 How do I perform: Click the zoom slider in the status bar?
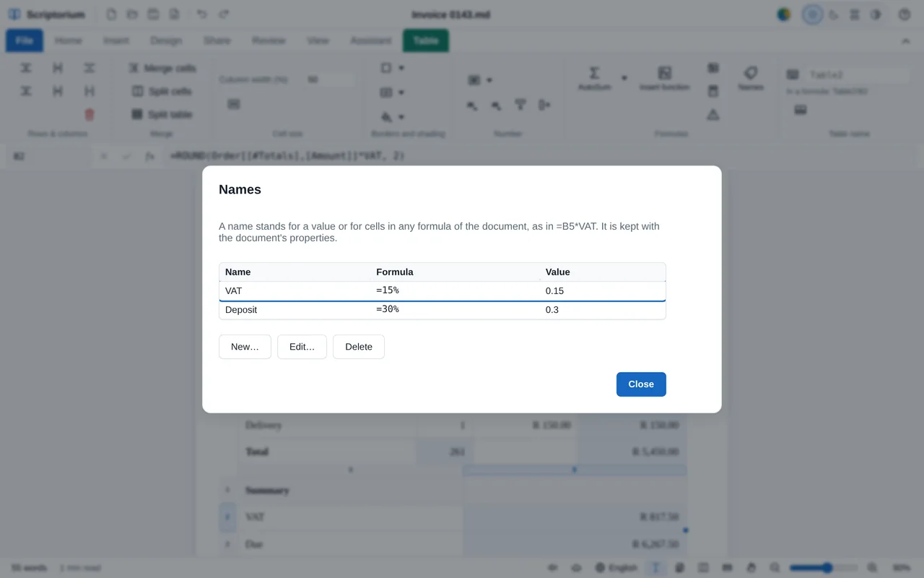coord(823,568)
